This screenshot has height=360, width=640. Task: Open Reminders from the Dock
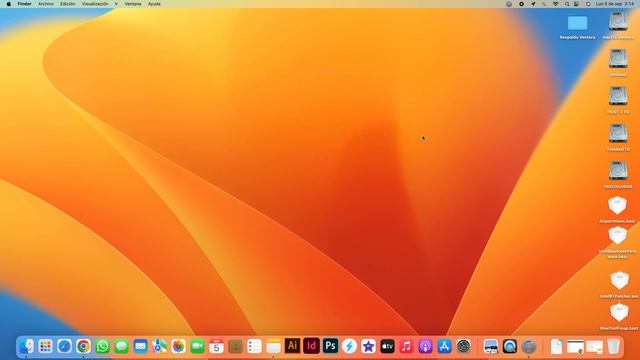pyautogui.click(x=254, y=346)
